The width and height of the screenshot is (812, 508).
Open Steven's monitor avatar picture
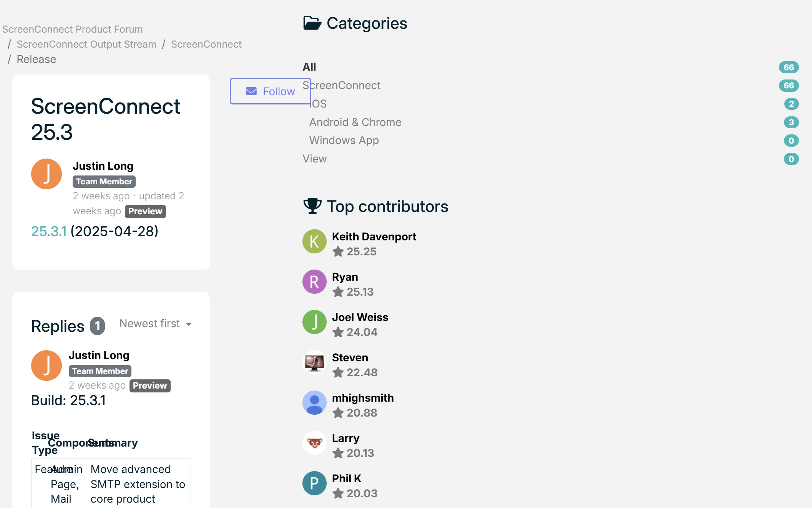coord(314,362)
